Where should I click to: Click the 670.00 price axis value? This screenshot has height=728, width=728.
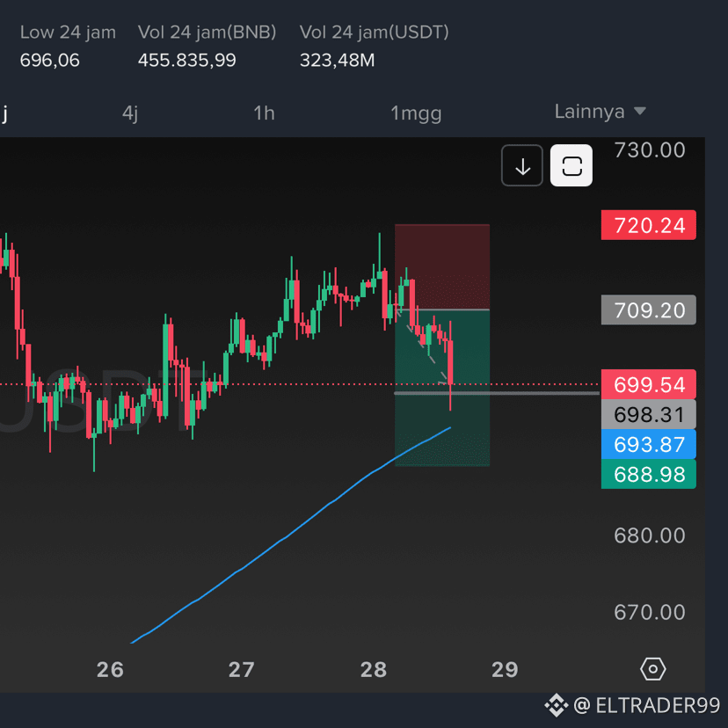pos(650,613)
